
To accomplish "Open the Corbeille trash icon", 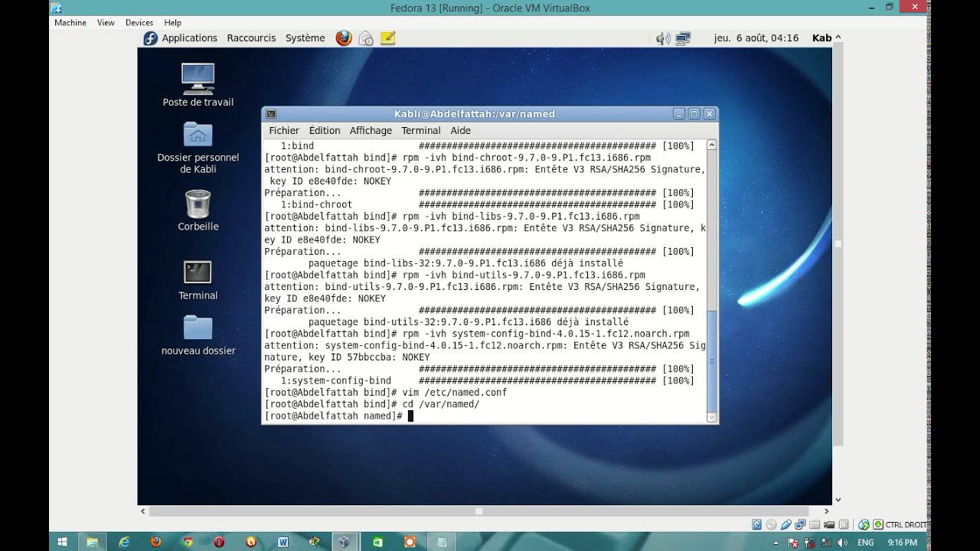I will [x=198, y=210].
